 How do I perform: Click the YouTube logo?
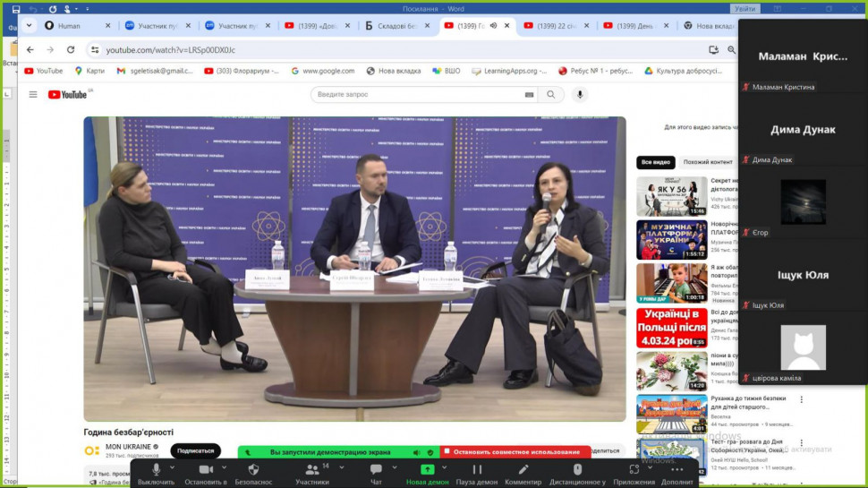pyautogui.click(x=68, y=95)
